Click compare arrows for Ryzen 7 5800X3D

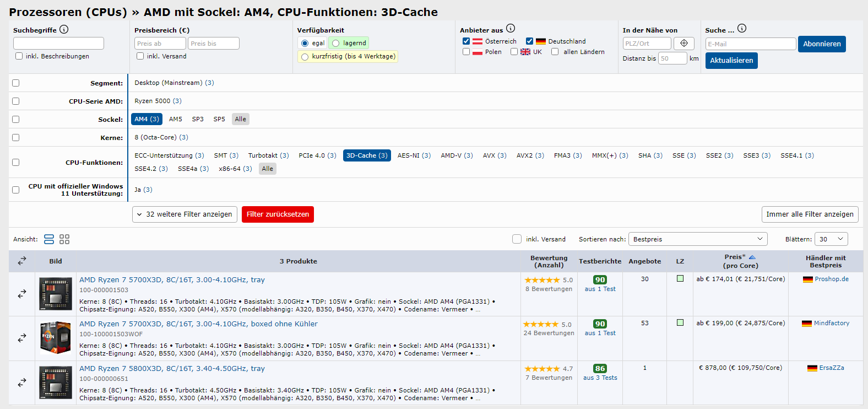tap(22, 382)
